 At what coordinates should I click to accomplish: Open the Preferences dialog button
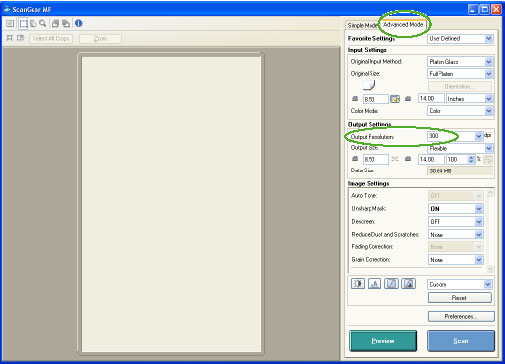click(x=461, y=316)
